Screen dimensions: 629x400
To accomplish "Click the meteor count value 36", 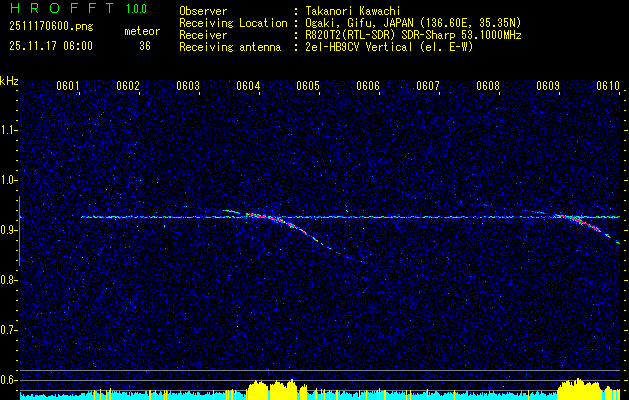I will 146,46.
